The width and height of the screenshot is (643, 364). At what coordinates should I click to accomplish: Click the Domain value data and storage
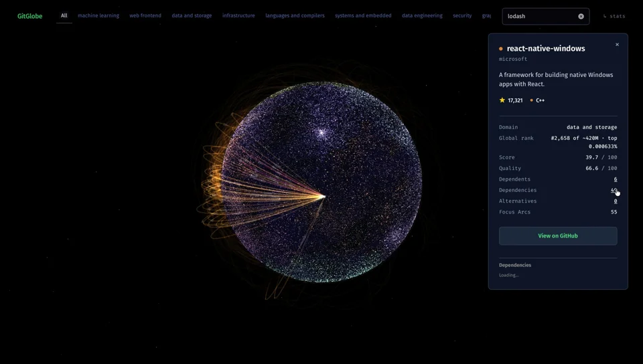[591, 127]
